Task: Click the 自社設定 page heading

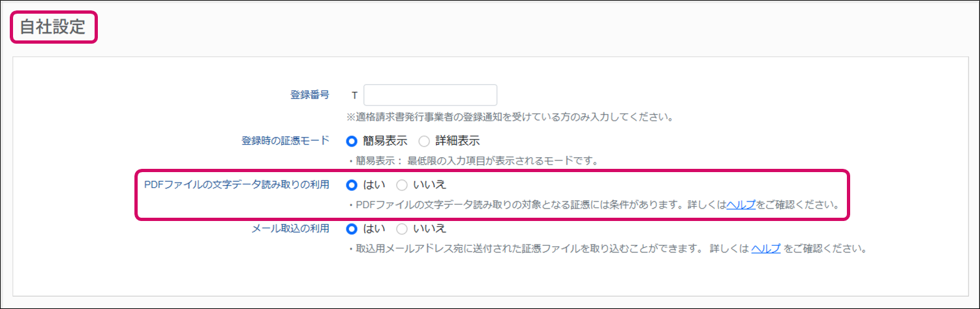Action: click(x=53, y=27)
